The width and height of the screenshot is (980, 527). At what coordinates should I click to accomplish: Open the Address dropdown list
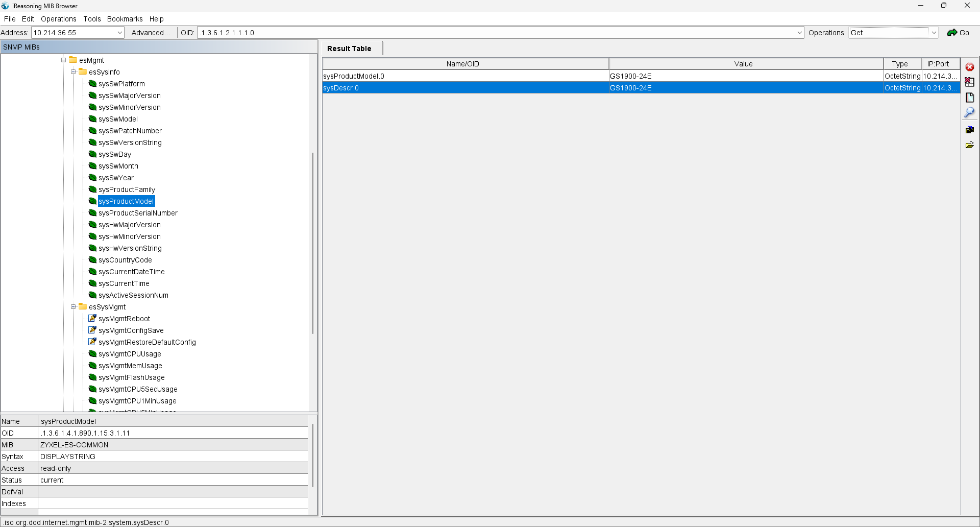click(x=120, y=33)
